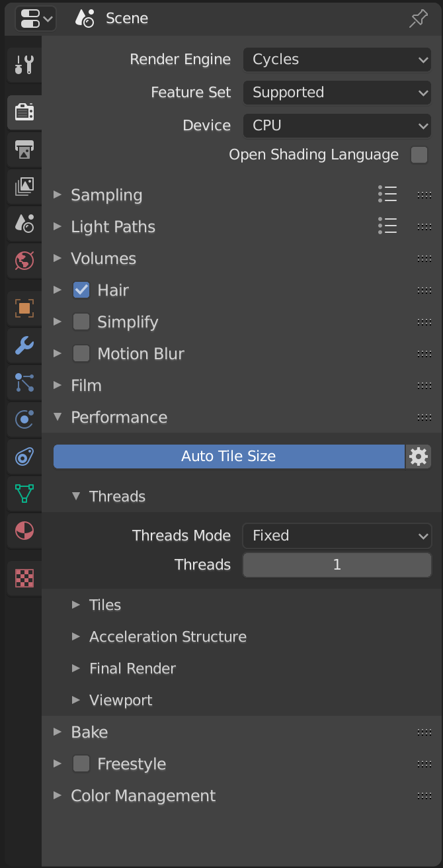The image size is (443, 868).
Task: Pin the properties context
Action: (419, 18)
